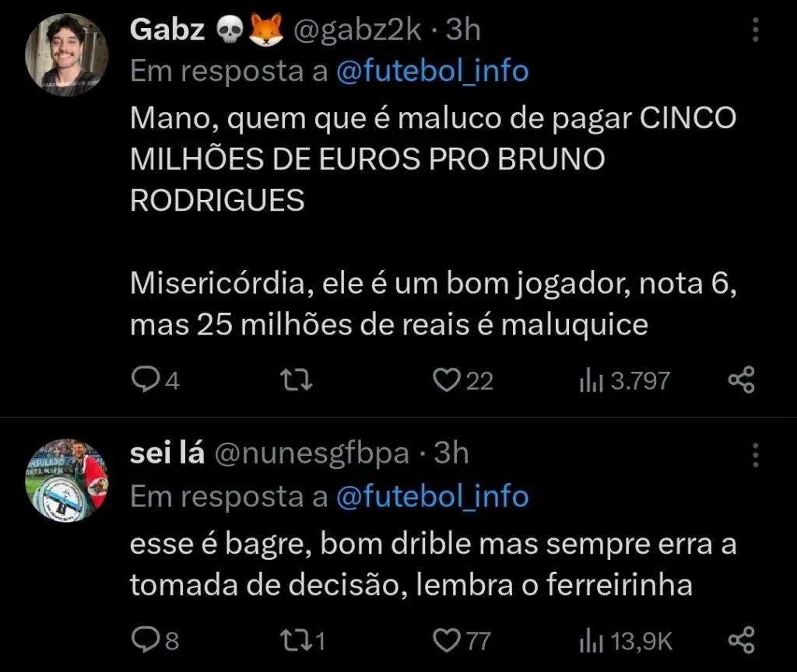Click the tweet text about Bruno Rodrigues
Image resolution: width=797 pixels, height=672 pixels.
(389, 159)
